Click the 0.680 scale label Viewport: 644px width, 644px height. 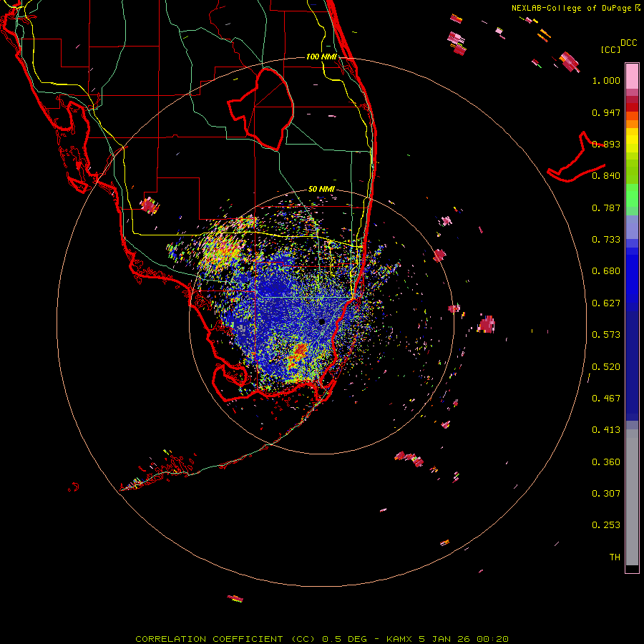pyautogui.click(x=606, y=271)
